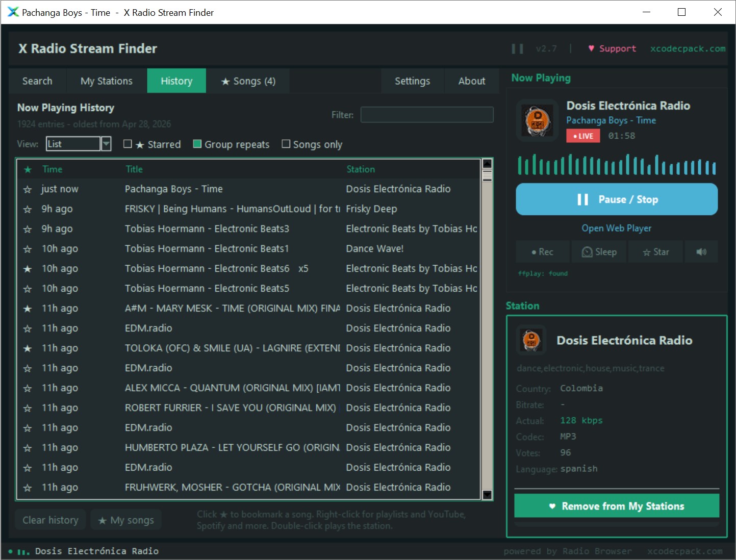The width and height of the screenshot is (736, 560).
Task: Click the volume speaker icon
Action: 701,252
